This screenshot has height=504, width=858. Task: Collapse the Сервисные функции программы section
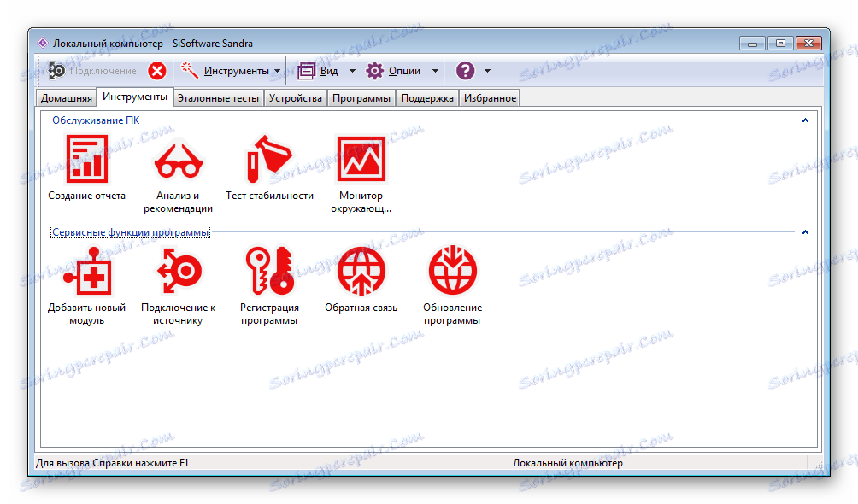(805, 231)
